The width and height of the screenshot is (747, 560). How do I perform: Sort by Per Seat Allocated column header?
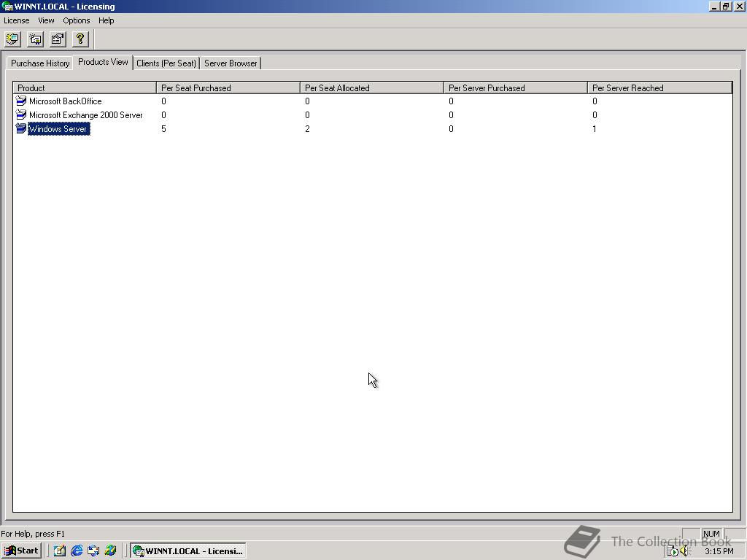pos(372,88)
